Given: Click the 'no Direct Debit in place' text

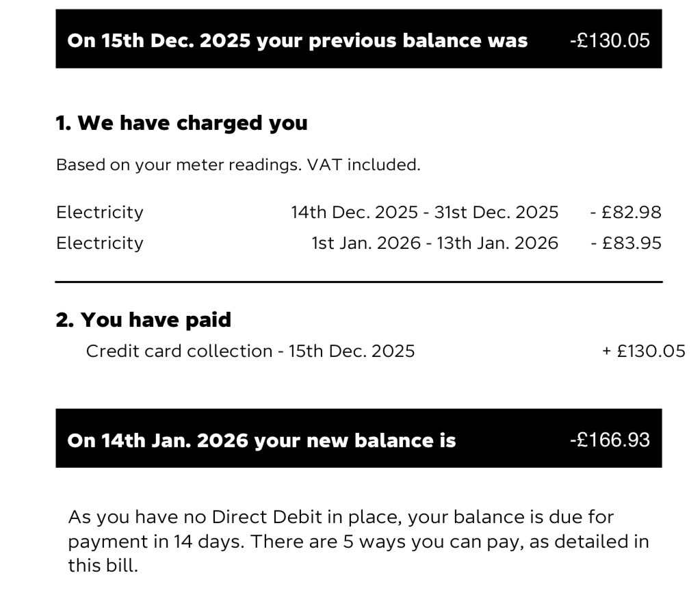Looking at the screenshot, I should pos(281,517).
